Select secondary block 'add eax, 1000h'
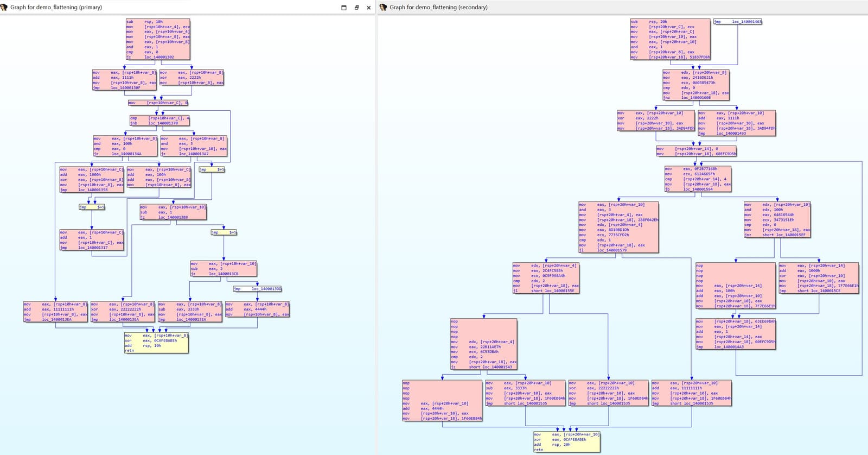The height and width of the screenshot is (455, 868). [x=819, y=279]
